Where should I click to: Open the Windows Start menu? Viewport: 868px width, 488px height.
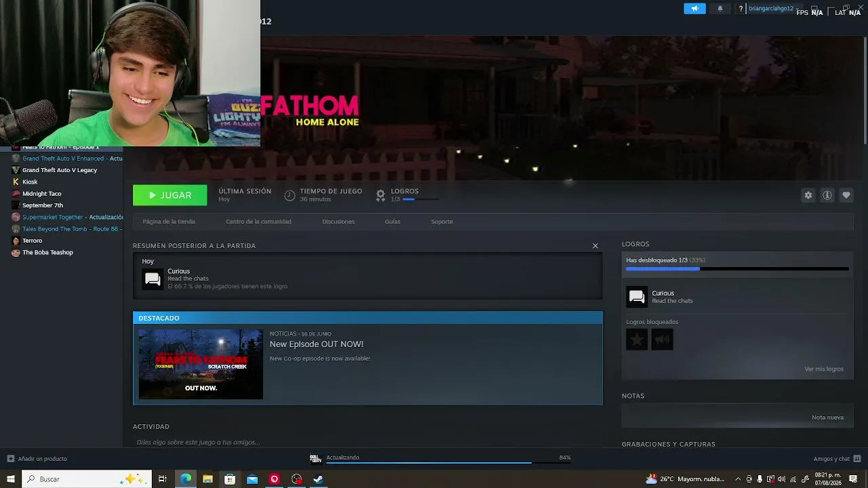pos(11,479)
